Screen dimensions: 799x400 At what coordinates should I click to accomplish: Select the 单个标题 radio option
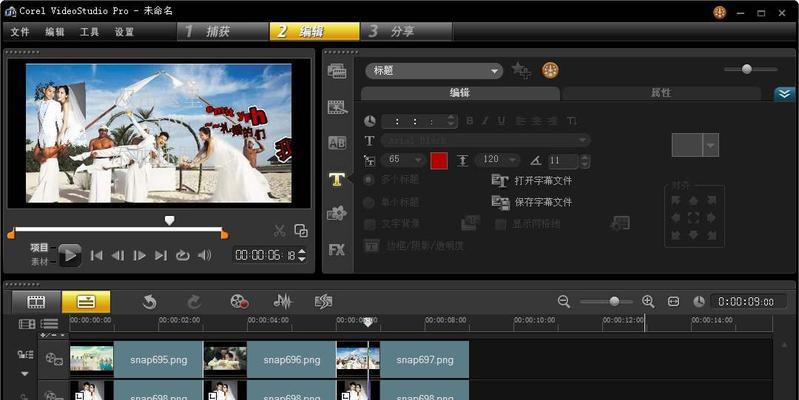pyautogui.click(x=369, y=202)
